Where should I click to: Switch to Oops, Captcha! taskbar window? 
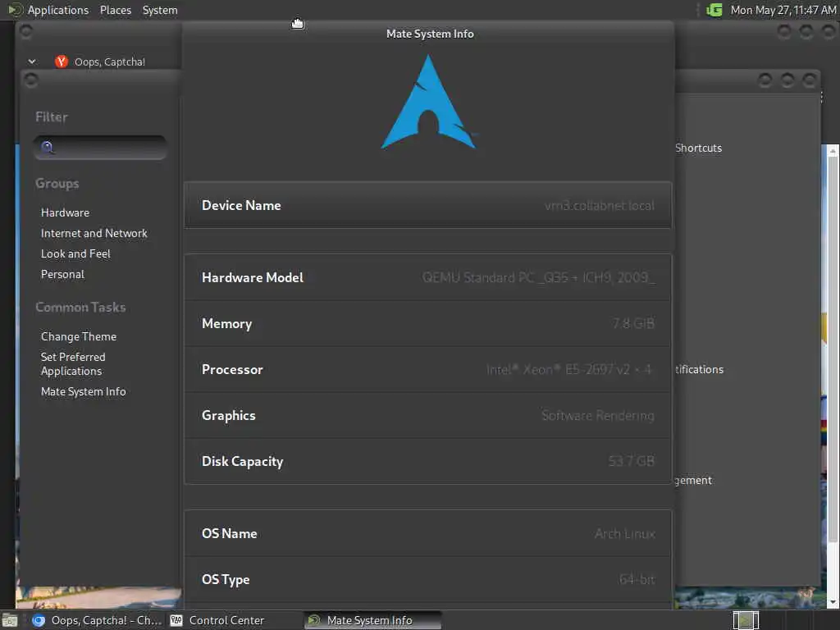click(x=97, y=620)
